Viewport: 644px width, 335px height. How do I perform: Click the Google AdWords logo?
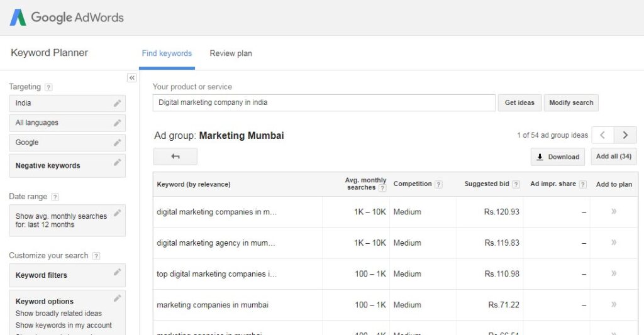pos(67,17)
